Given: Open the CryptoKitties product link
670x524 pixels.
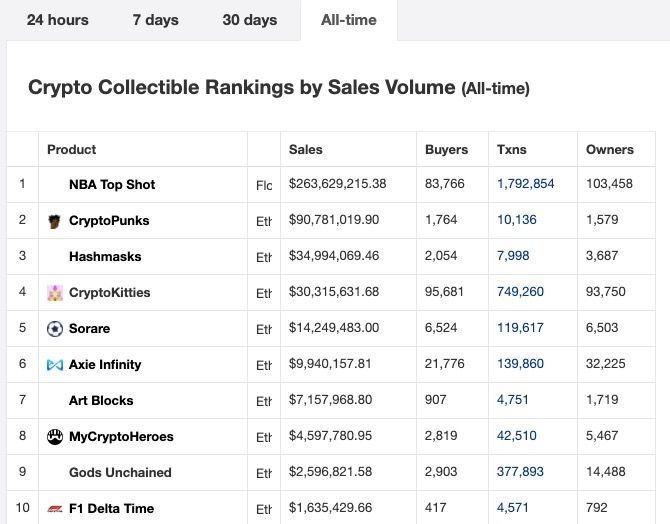Looking at the screenshot, I should (109, 292).
